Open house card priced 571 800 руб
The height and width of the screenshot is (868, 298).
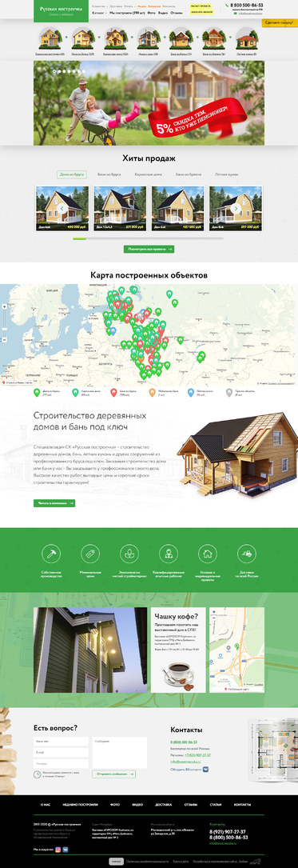120,208
